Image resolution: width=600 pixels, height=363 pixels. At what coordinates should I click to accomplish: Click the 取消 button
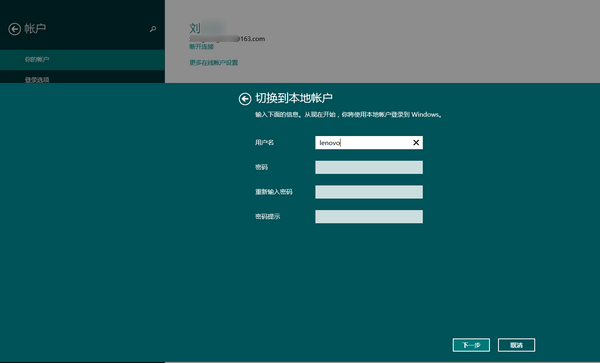[516, 345]
